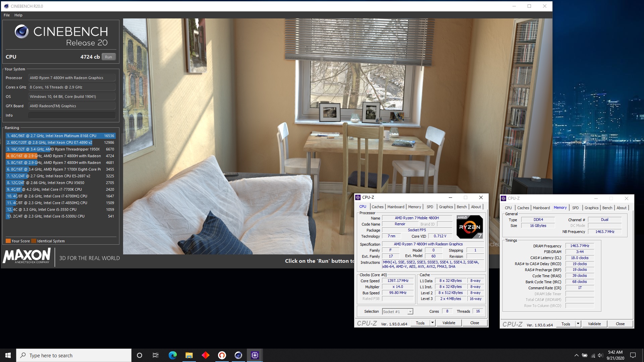Maximize the Cinebench window
The image size is (644, 362).
click(529, 6)
